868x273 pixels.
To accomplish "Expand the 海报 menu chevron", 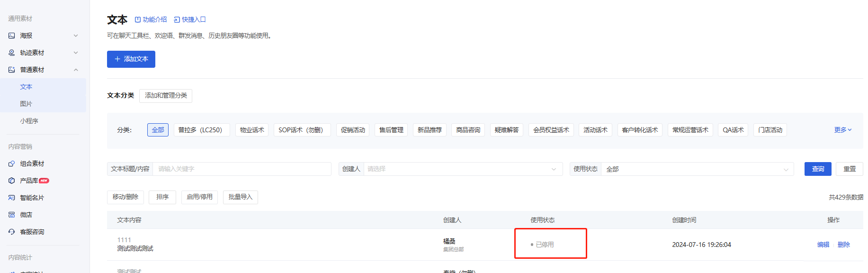I will click(76, 36).
